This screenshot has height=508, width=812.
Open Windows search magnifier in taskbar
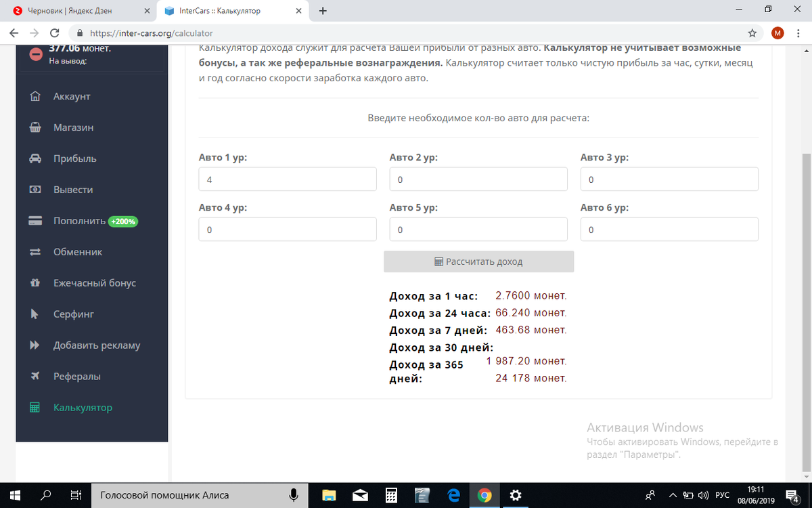pos(46,495)
